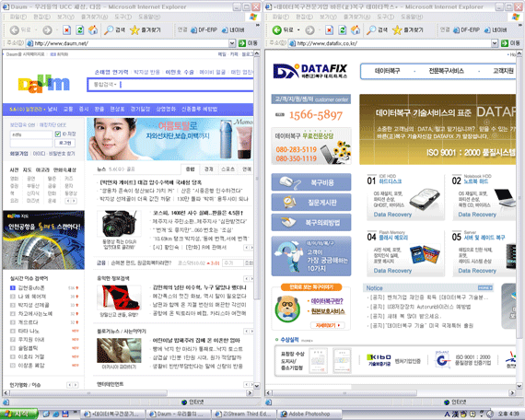Click the red high-heel shoe thumbnail

point(119,297)
